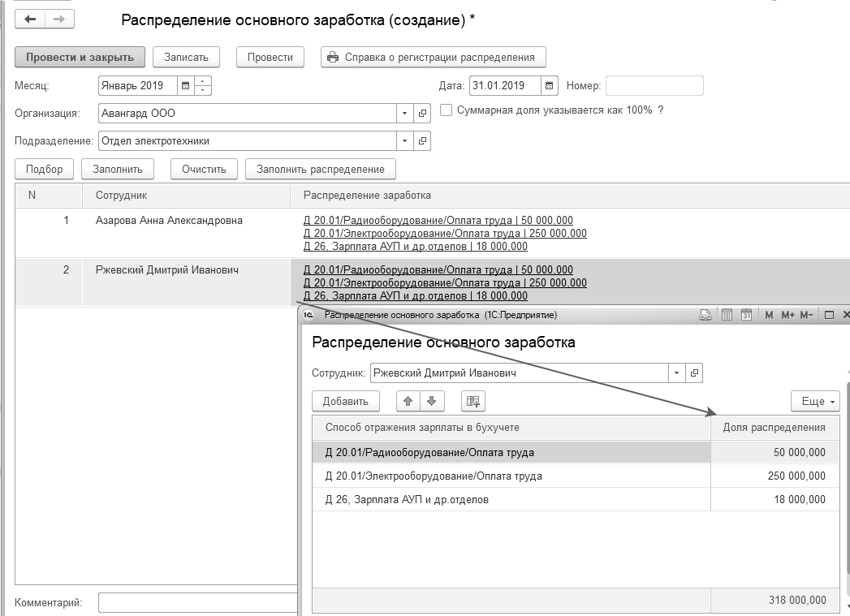The height and width of the screenshot is (616, 850).
Task: Select employee Ржевский Дмитрий Иванович row
Action: (x=167, y=269)
